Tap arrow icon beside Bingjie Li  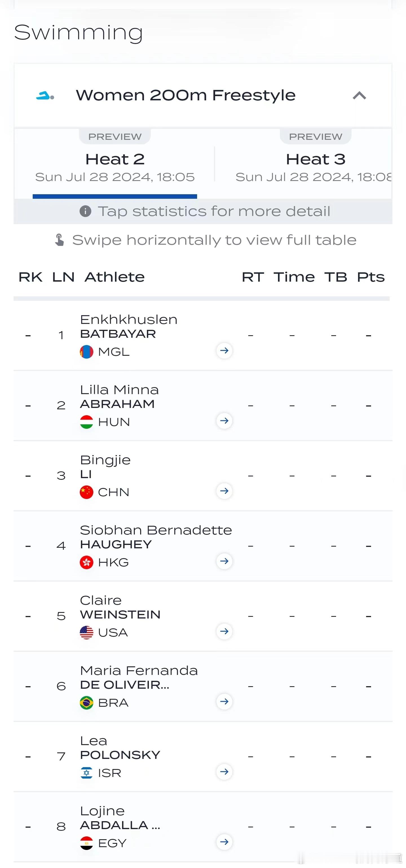point(224,491)
